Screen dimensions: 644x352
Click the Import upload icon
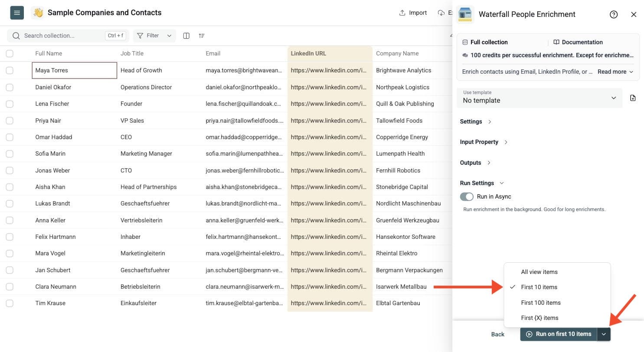coord(402,13)
